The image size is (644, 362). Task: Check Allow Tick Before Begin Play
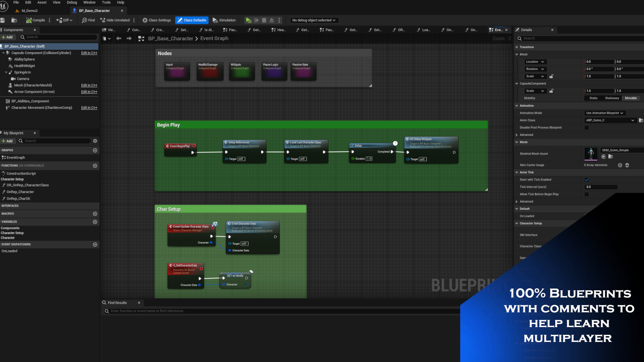click(586, 194)
